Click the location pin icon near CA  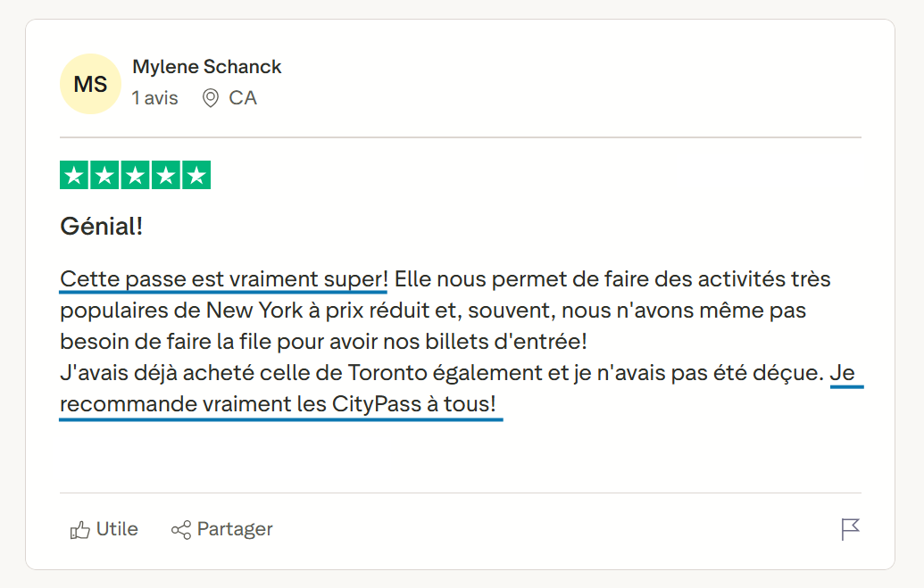click(210, 98)
